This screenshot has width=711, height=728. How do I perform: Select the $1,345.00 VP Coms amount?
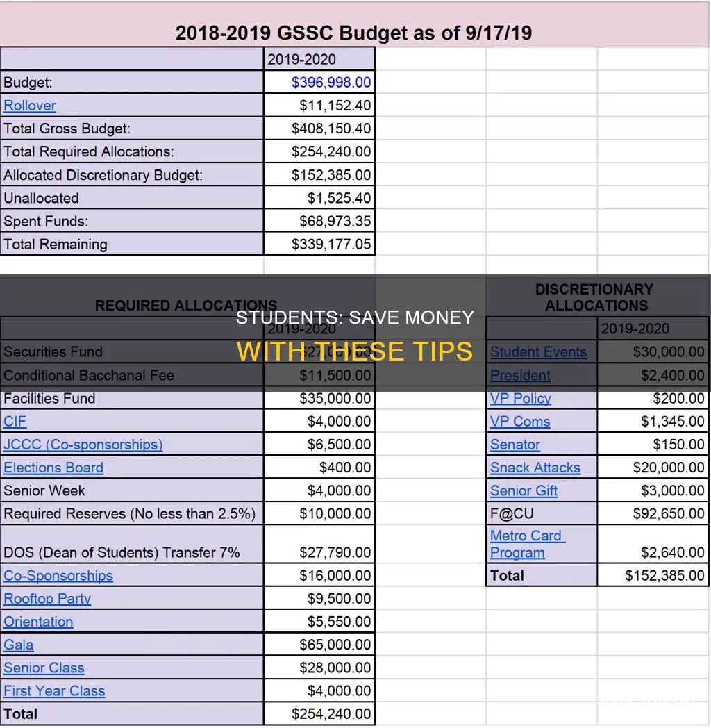pyautogui.click(x=653, y=422)
